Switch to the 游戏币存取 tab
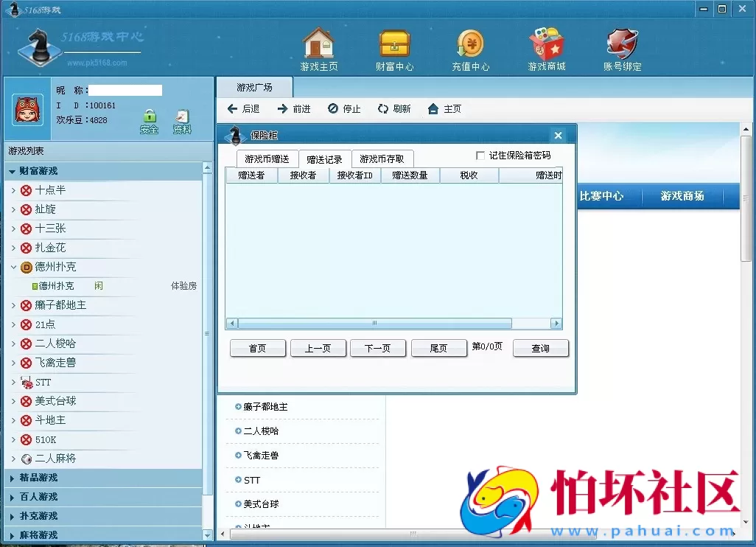This screenshot has width=756, height=547. pos(382,159)
